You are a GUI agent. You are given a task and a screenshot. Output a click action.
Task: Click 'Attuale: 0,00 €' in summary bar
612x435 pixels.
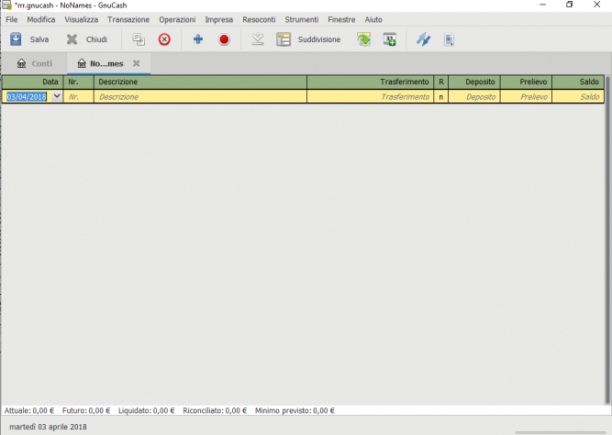(x=29, y=410)
